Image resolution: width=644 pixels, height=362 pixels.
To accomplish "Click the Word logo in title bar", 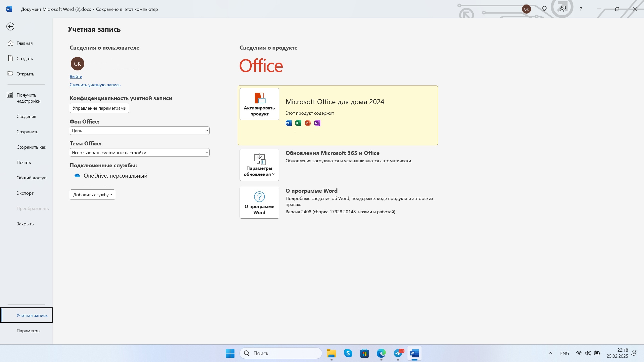I will (9, 9).
